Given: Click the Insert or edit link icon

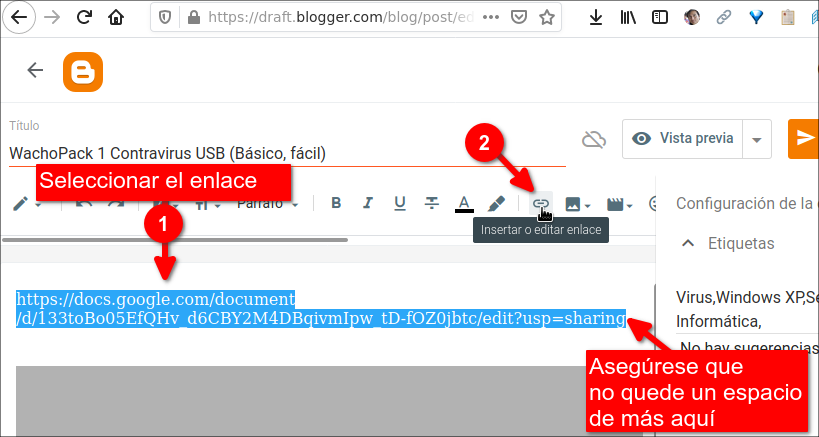Looking at the screenshot, I should coord(541,204).
